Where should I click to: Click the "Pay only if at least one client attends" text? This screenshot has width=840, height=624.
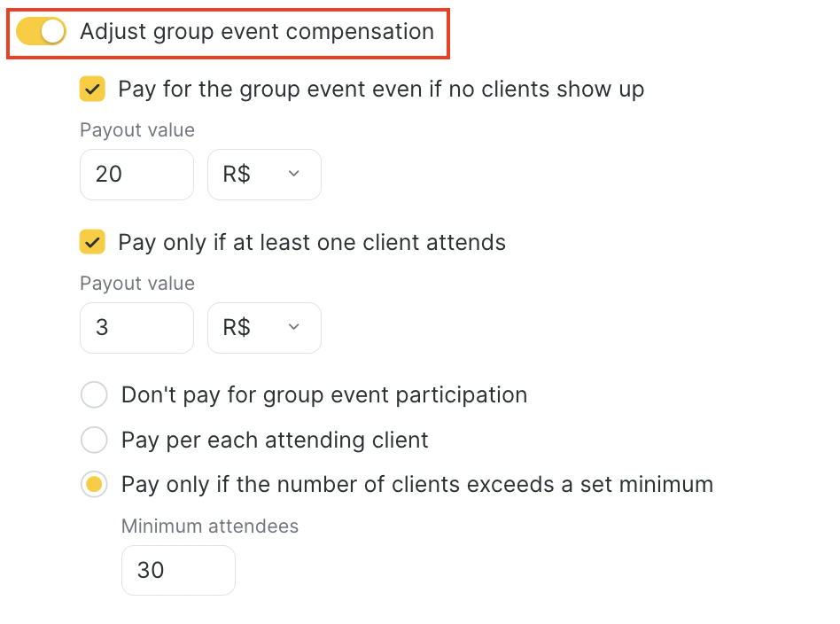tap(312, 242)
